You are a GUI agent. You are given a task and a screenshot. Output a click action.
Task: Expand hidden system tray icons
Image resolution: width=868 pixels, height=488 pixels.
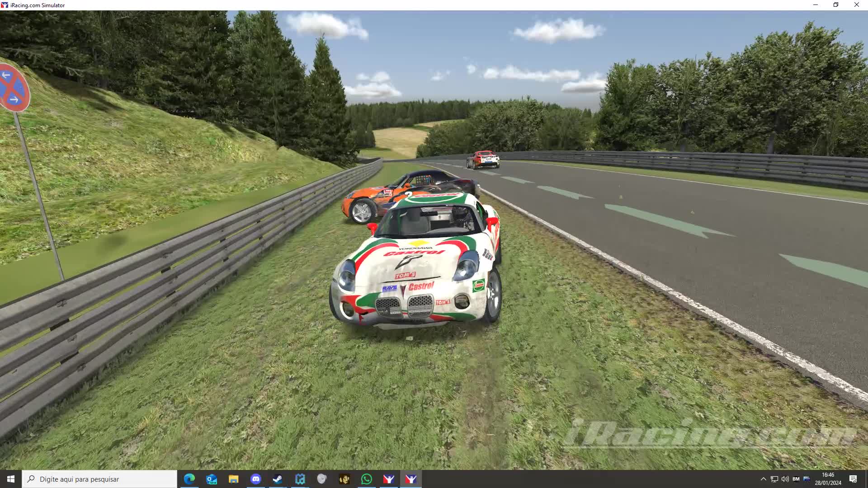click(764, 479)
